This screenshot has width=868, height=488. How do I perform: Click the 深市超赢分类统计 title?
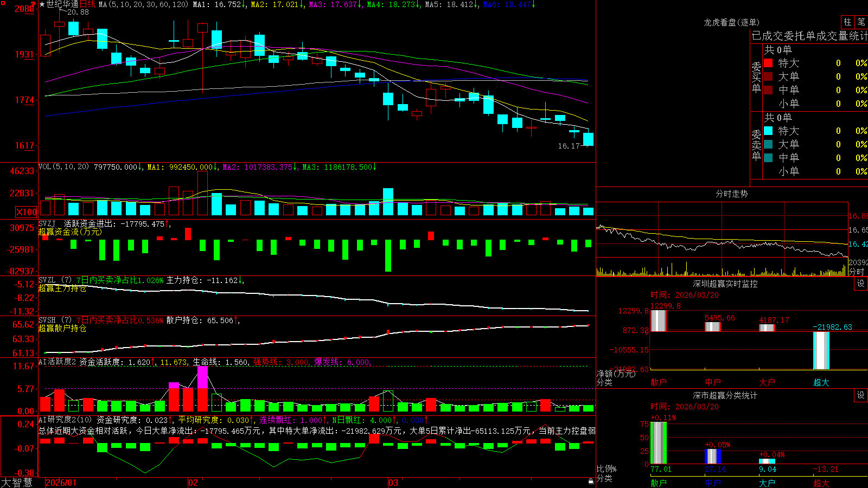point(725,395)
